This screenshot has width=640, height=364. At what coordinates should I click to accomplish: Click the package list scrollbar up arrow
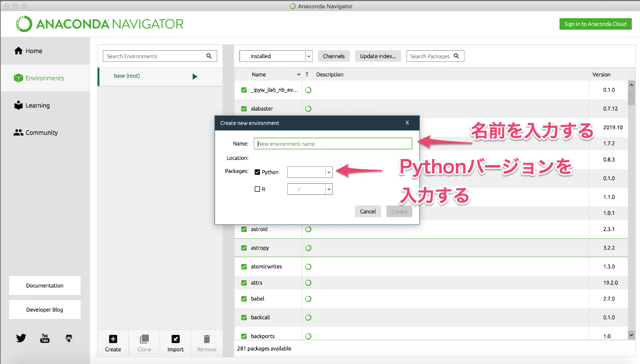click(631, 85)
